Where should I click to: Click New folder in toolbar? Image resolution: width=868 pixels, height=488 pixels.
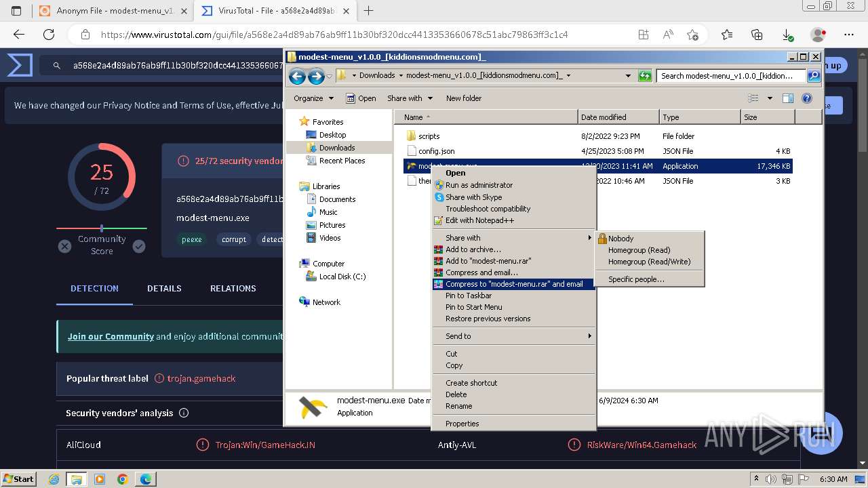pyautogui.click(x=464, y=98)
